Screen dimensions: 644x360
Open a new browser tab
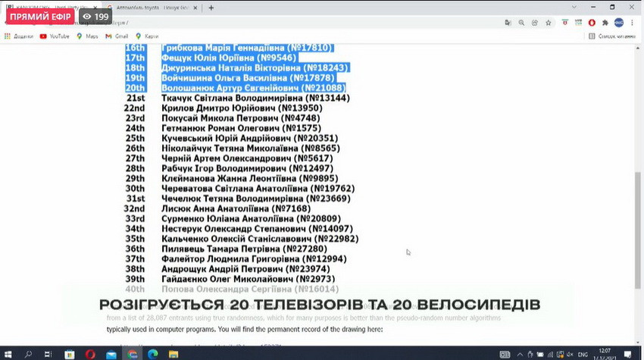[211, 8]
